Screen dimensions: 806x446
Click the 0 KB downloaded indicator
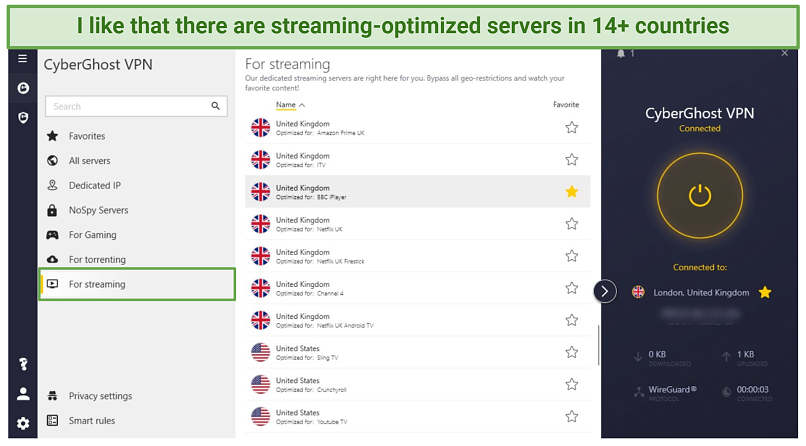pos(662,358)
